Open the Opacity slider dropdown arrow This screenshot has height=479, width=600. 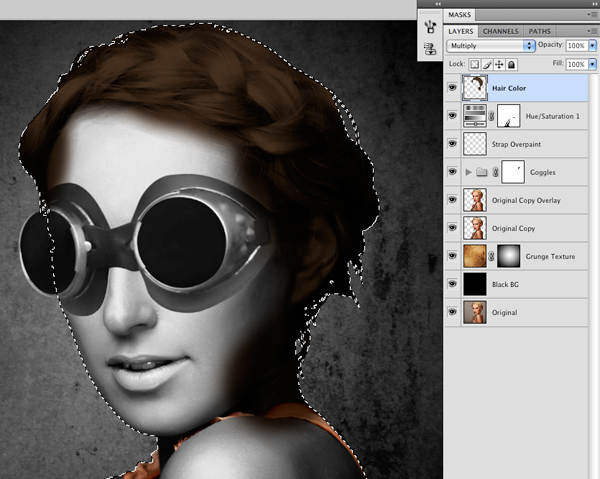(592, 46)
